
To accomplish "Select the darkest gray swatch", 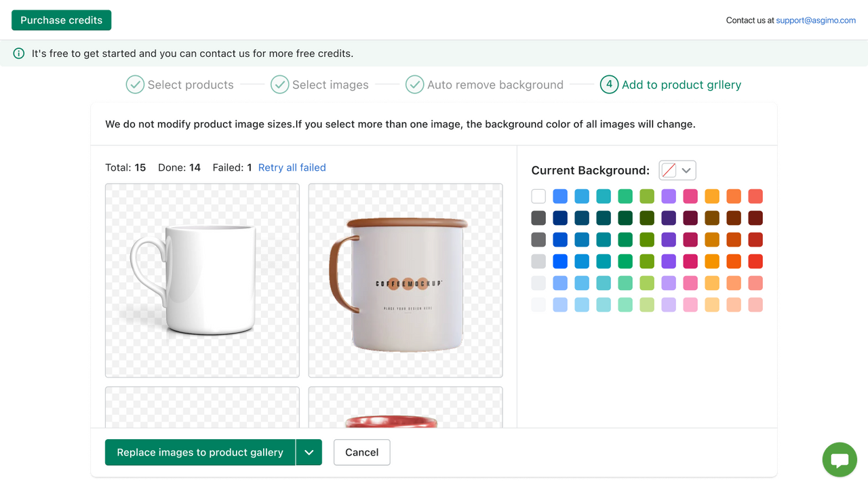I will tap(538, 218).
